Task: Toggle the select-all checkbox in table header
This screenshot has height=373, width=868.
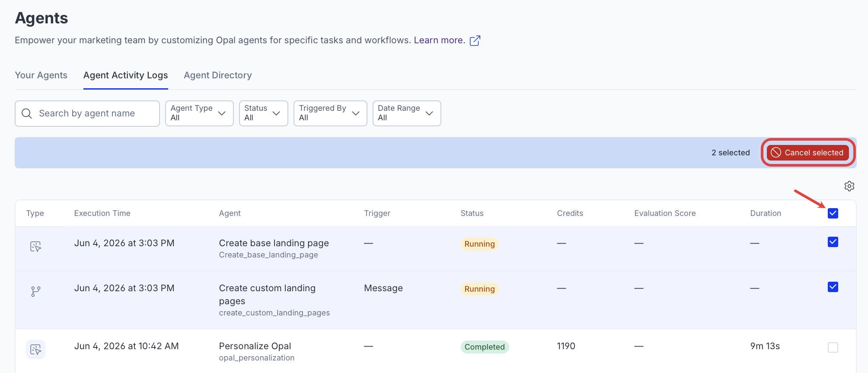Action: pyautogui.click(x=833, y=213)
